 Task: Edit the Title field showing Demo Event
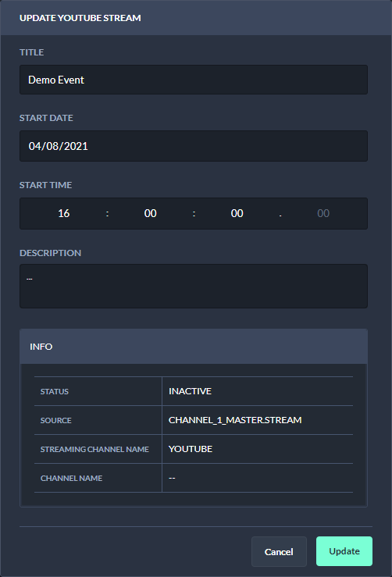coord(194,80)
